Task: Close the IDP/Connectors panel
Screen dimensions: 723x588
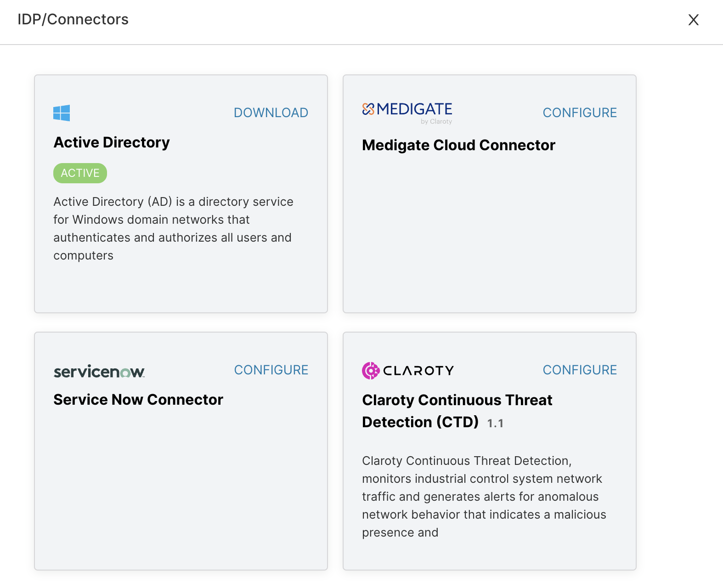Action: (693, 20)
